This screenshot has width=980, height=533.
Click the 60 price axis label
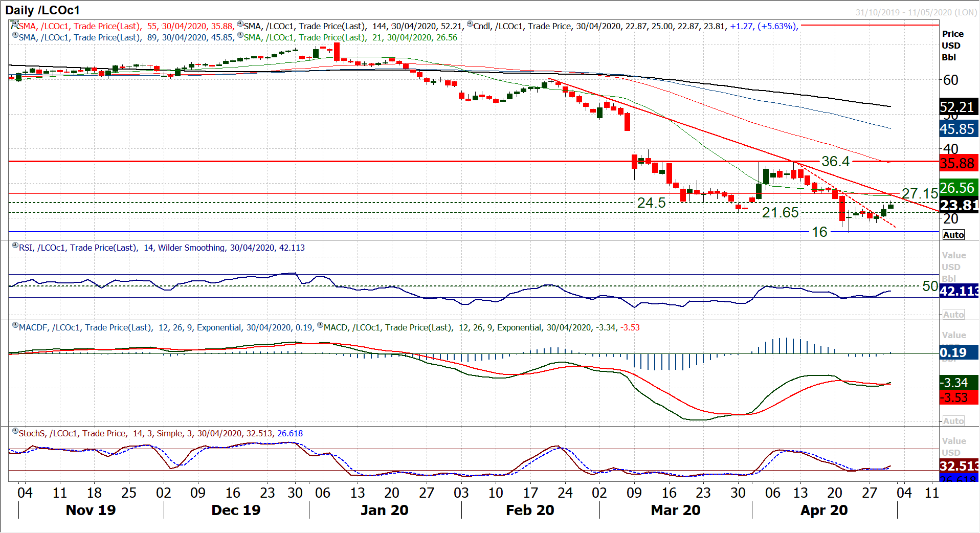(x=951, y=80)
